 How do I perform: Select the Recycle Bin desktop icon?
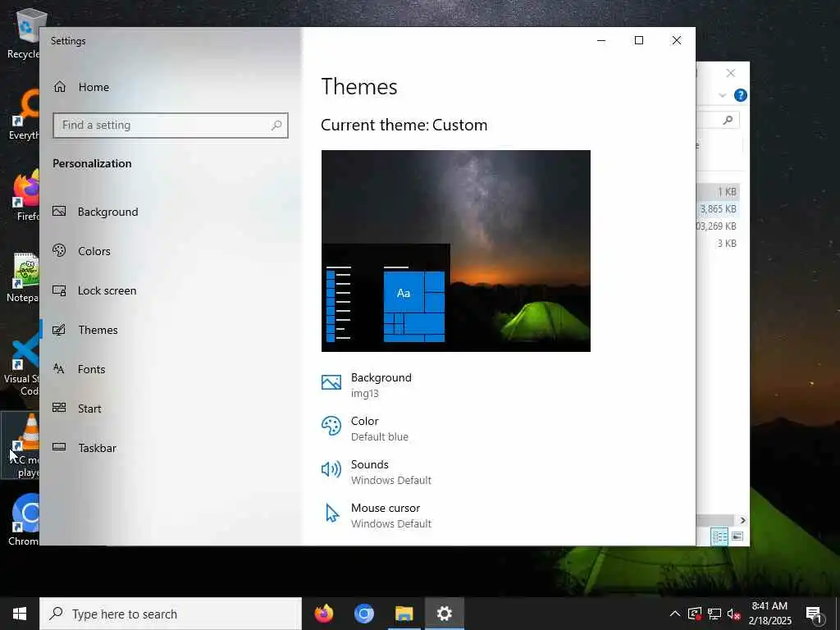click(x=24, y=34)
